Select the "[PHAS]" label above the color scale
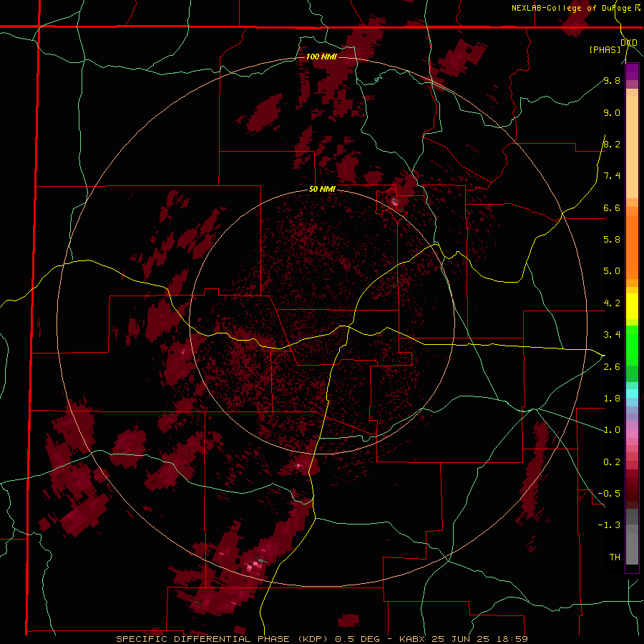This screenshot has width=644, height=644. [x=605, y=49]
